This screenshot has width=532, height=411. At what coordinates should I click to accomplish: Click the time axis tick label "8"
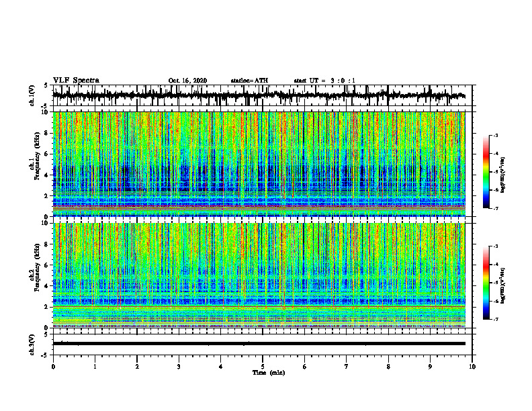388,367
